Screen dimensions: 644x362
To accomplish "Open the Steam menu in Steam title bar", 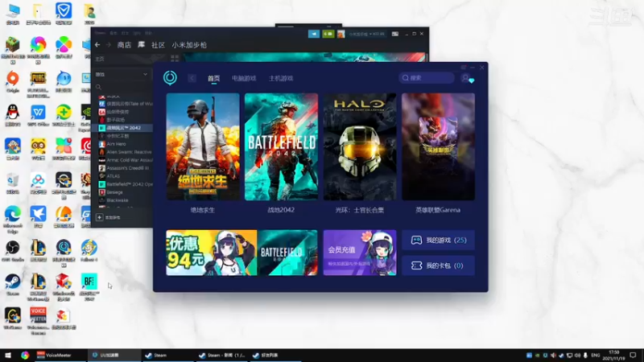I will [100, 33].
